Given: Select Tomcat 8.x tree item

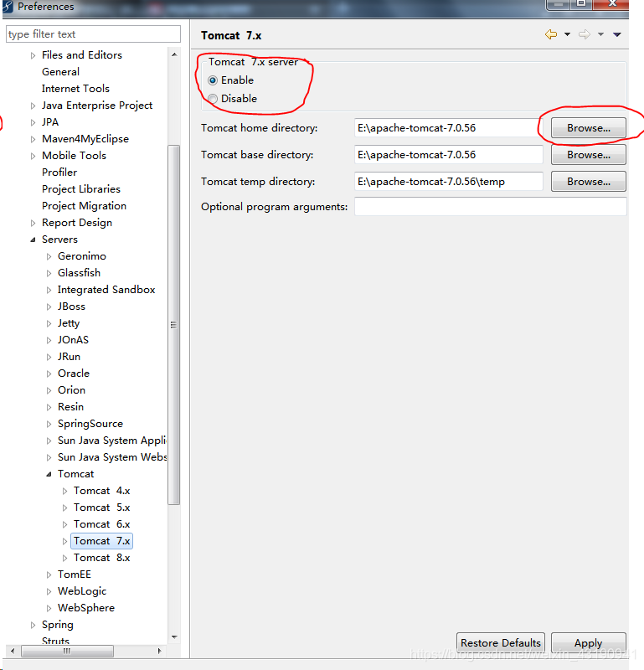Looking at the screenshot, I should tap(101, 558).
